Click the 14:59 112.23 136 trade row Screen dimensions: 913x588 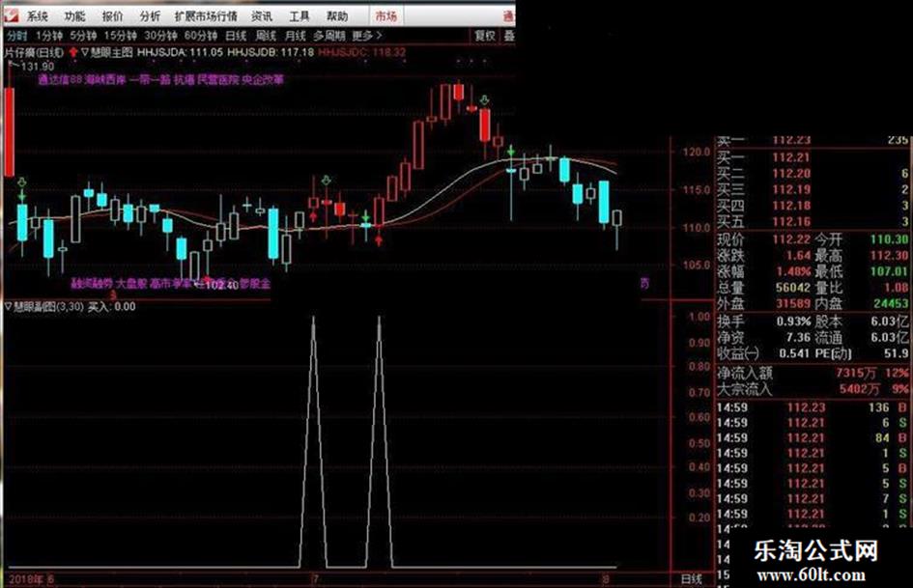(813, 407)
